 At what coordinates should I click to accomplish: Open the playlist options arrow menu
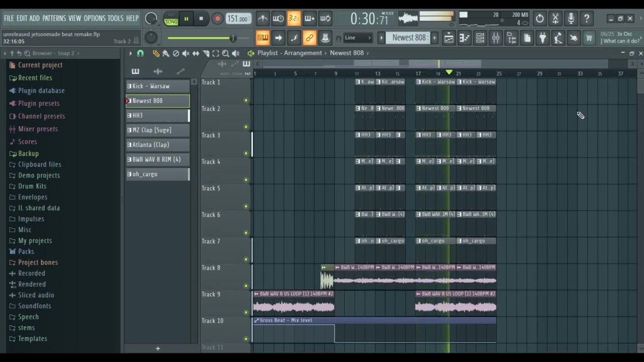tap(130, 53)
